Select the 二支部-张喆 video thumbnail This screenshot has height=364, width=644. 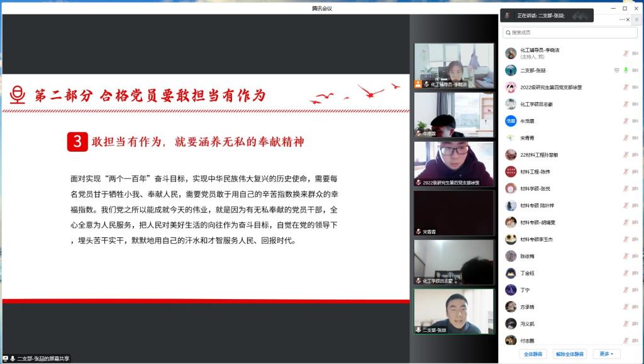[454, 311]
